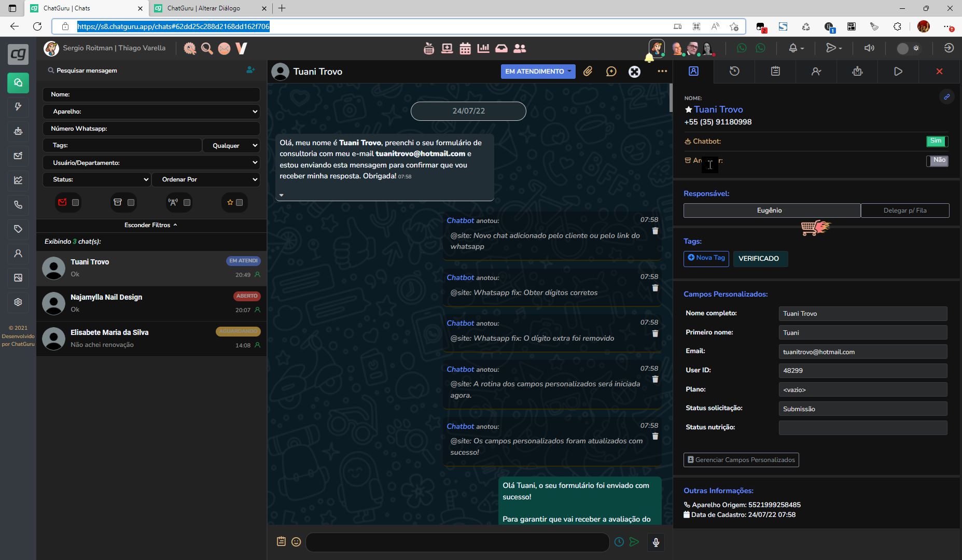
Task: Switch to the user-check tab
Action: 816,71
